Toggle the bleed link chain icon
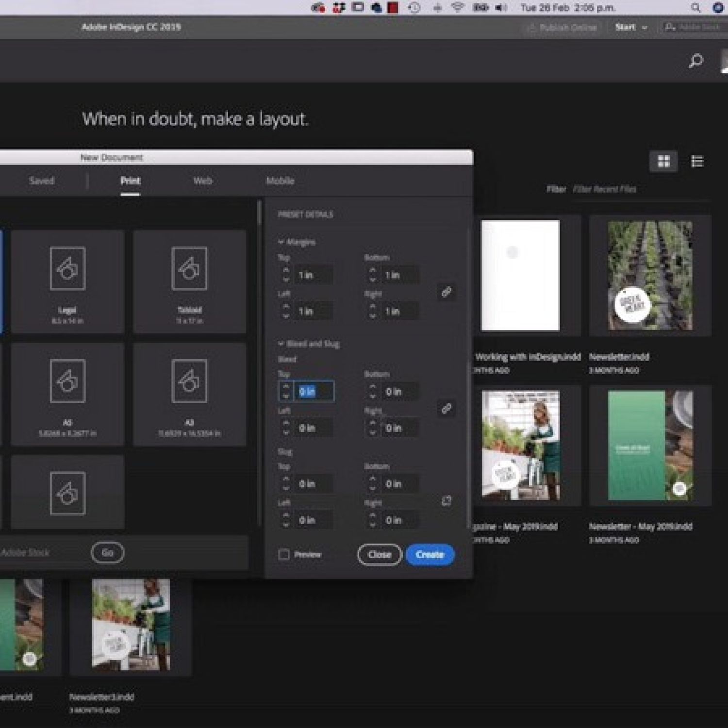This screenshot has height=728, width=728. 446,409
